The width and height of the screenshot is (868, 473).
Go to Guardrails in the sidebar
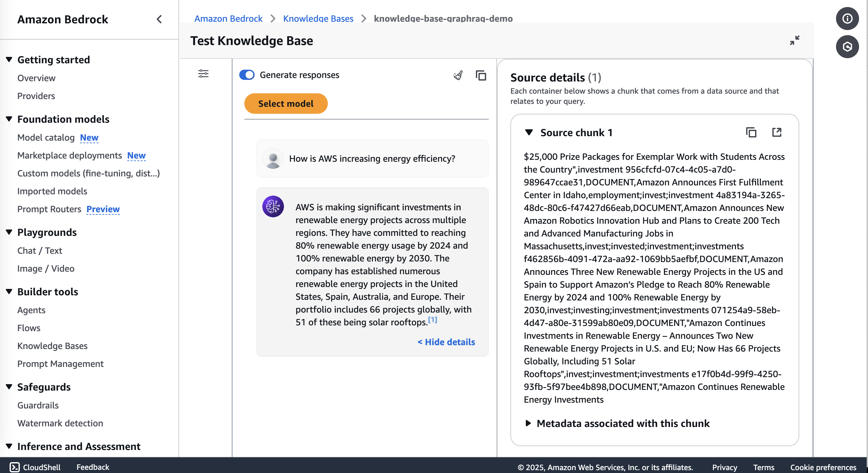tap(38, 405)
